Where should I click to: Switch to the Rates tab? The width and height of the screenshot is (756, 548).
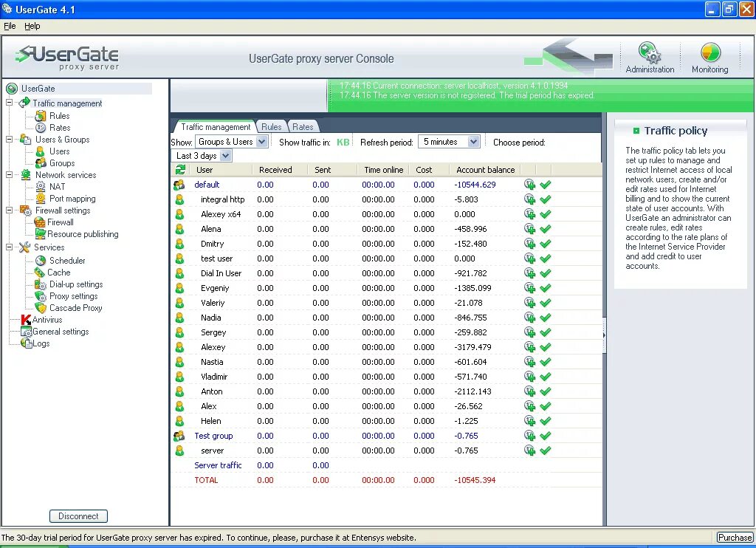[x=303, y=127]
